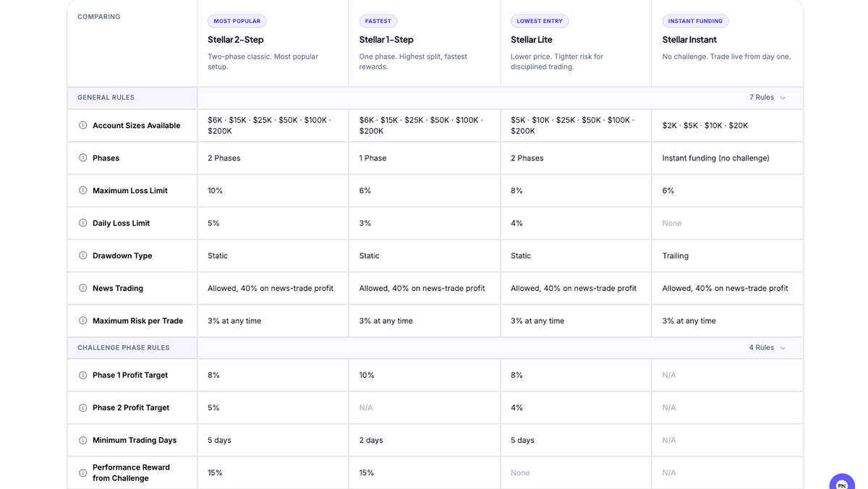Click the Account Sizes Available row label
The height and width of the screenshot is (489, 868).
(x=136, y=125)
